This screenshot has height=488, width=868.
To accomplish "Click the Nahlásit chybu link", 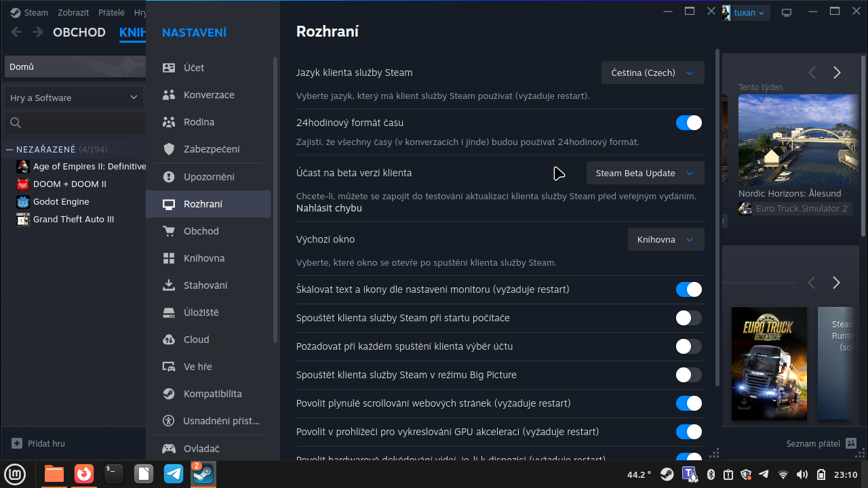I will click(x=329, y=208).
